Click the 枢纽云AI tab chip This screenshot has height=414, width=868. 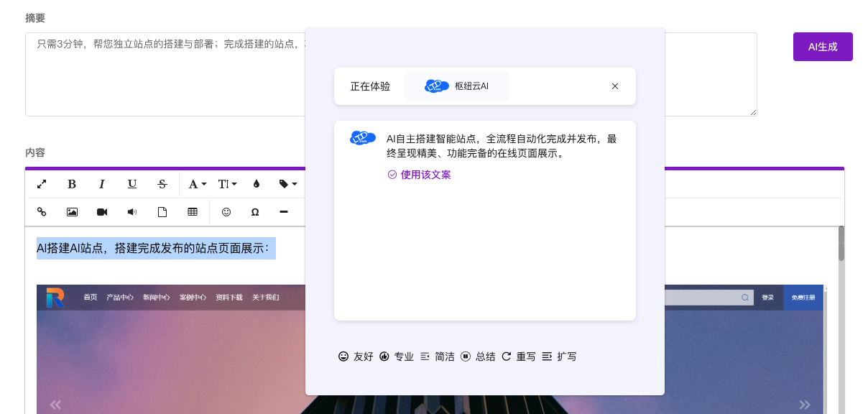(456, 86)
